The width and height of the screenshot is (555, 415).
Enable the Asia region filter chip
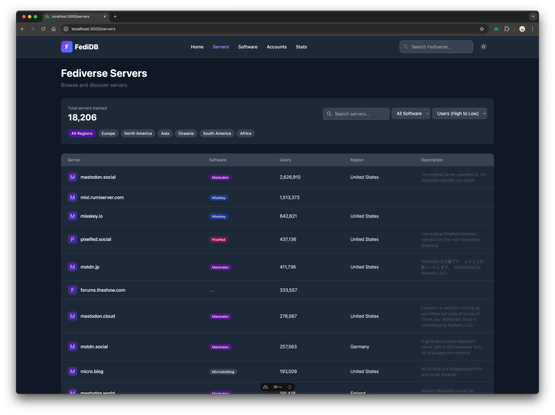[x=165, y=133]
